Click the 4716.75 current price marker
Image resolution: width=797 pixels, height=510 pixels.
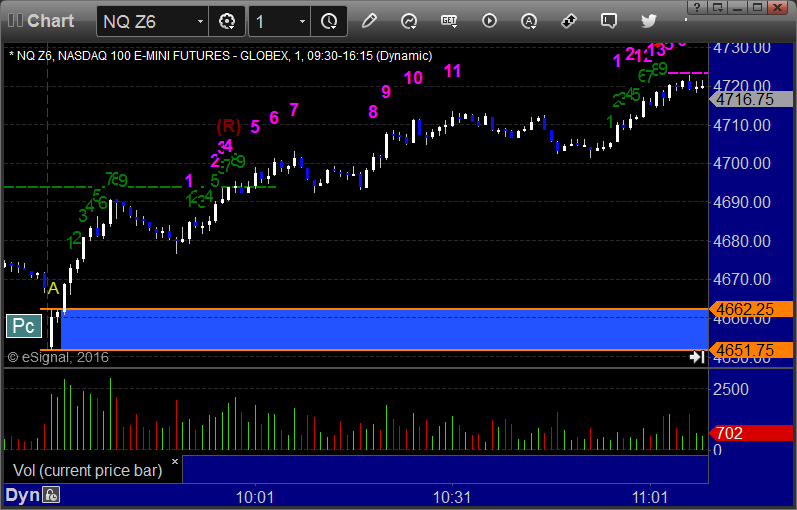tap(751, 99)
